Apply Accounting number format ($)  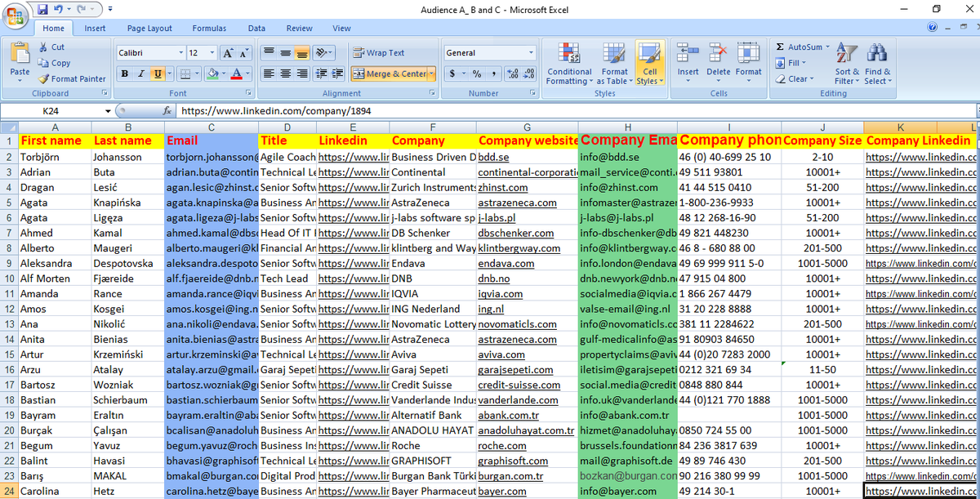(x=454, y=74)
